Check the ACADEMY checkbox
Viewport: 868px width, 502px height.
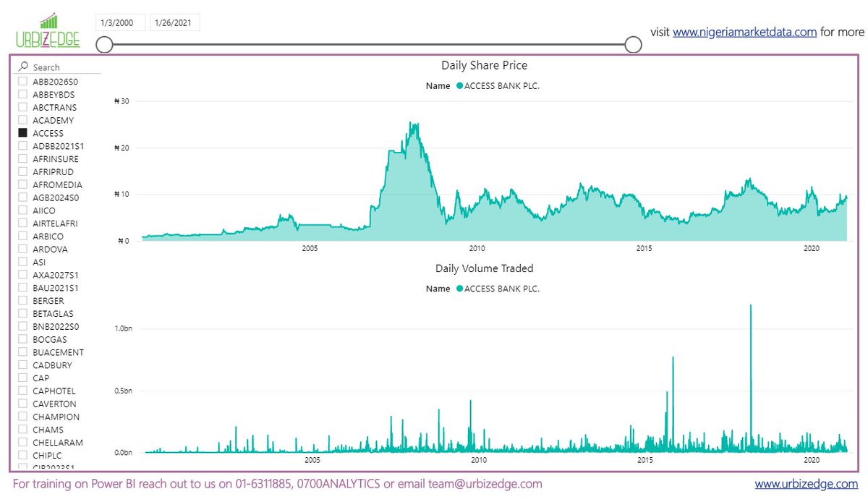pyautogui.click(x=22, y=120)
